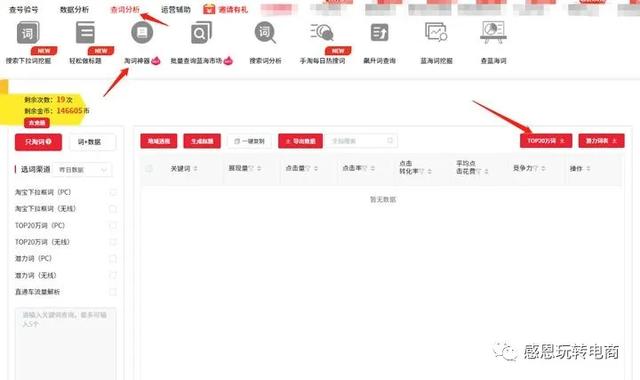Download the TOP20万词 list

[x=546, y=141]
